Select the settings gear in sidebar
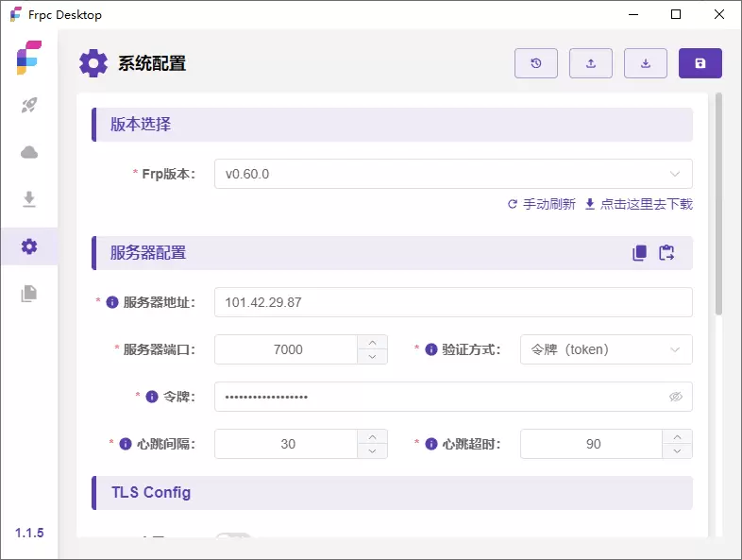This screenshot has height=560, width=742. tap(29, 246)
